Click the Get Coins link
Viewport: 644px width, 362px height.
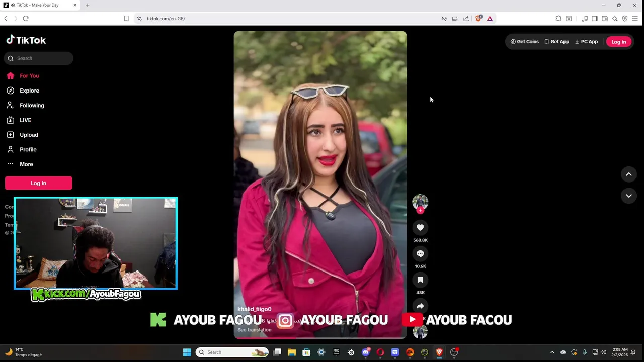[525, 42]
